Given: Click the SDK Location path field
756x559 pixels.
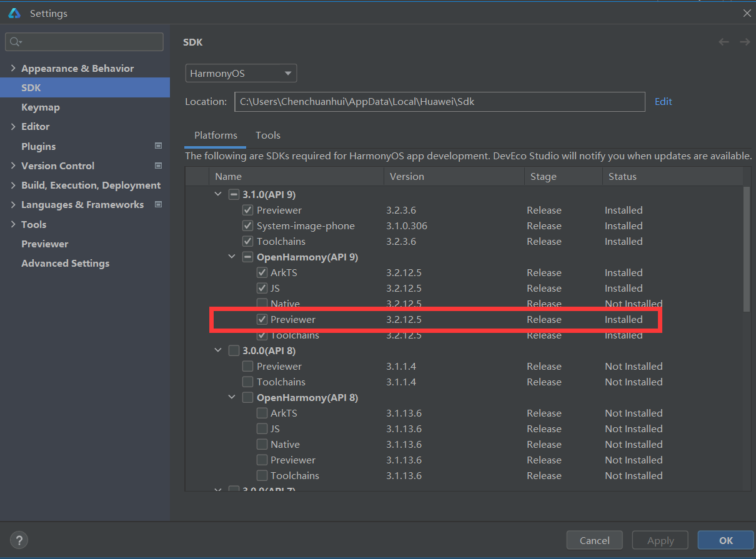Looking at the screenshot, I should tap(440, 101).
